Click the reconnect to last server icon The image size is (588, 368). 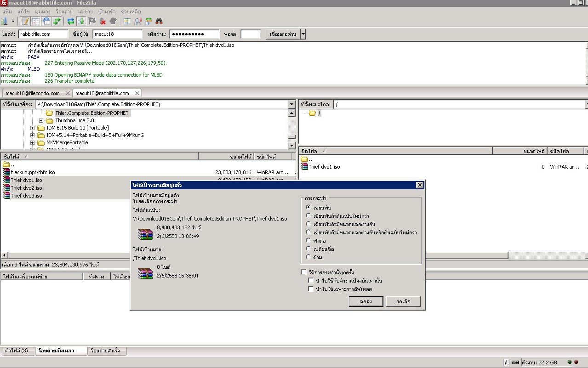113,21
